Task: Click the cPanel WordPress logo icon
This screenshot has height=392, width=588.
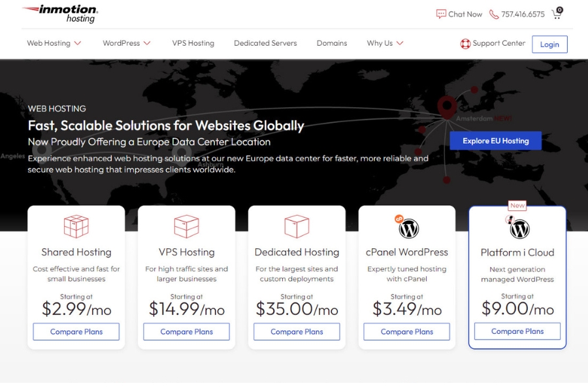Action: (407, 227)
